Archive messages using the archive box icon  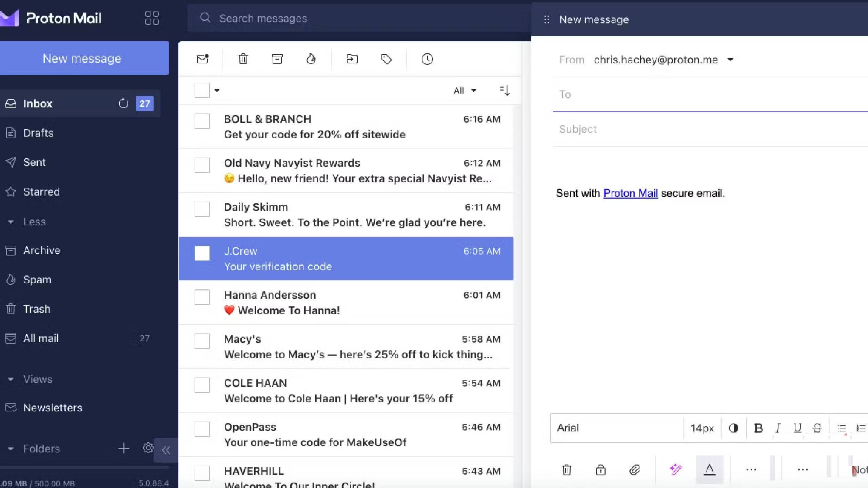pos(277,59)
